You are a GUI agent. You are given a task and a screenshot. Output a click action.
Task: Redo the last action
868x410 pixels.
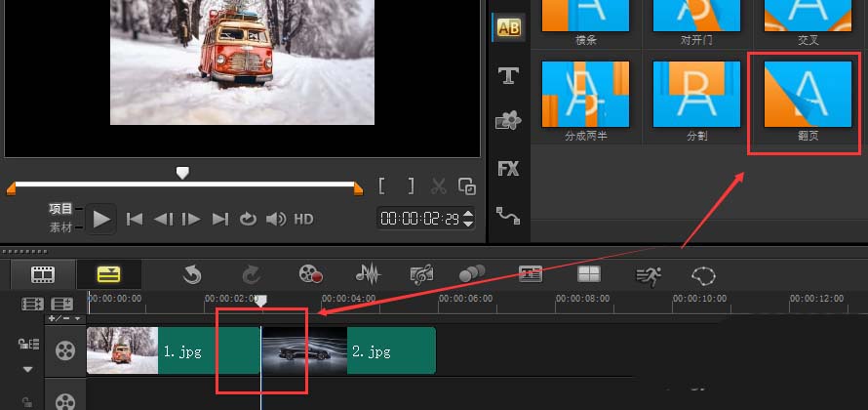(252, 274)
